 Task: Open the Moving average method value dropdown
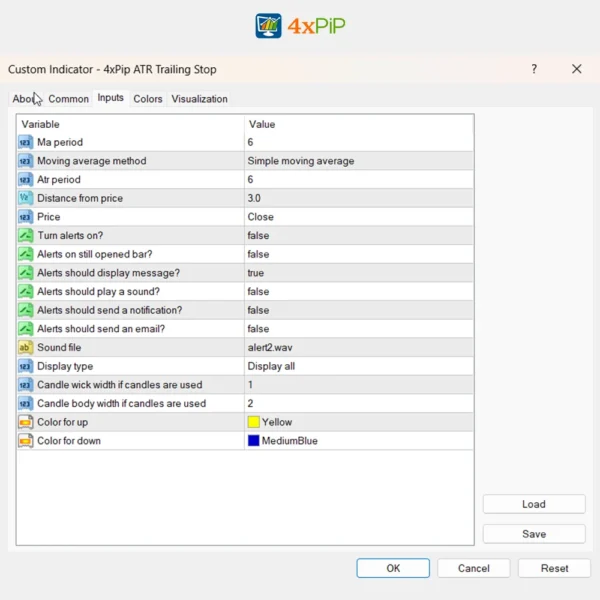pyautogui.click(x=301, y=161)
